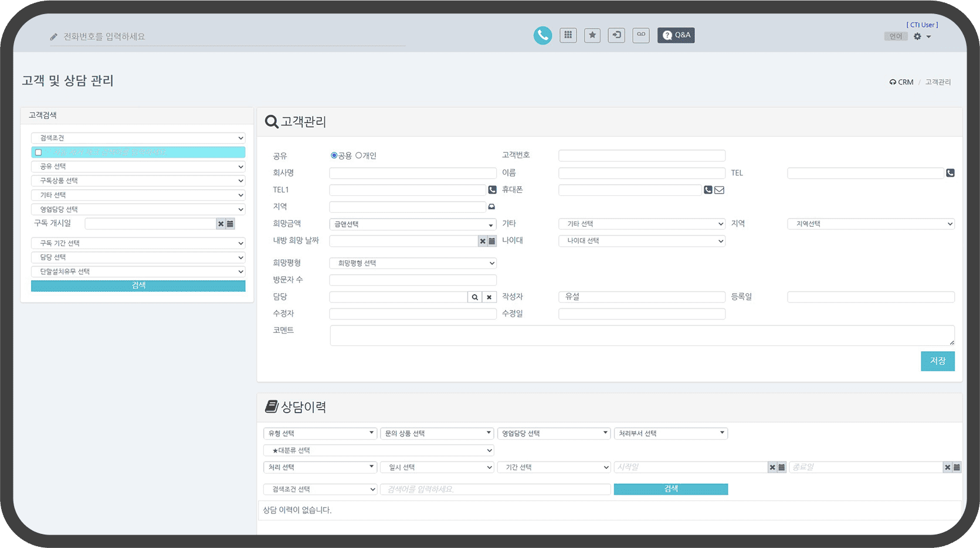
Task: Toggle the checkbox in the highlighted search row
Action: click(x=39, y=152)
